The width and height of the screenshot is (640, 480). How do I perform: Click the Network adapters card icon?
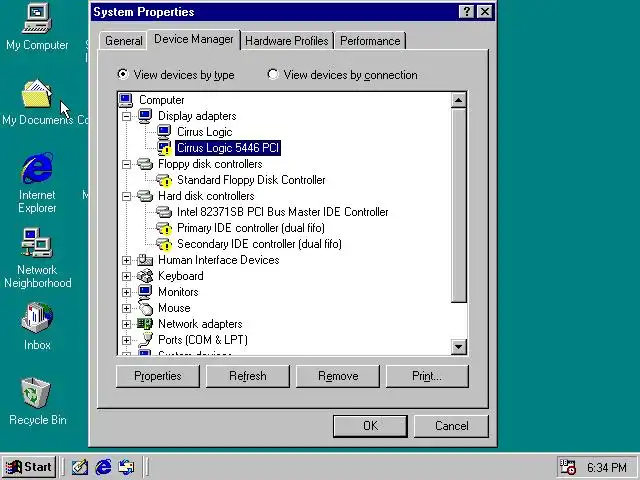(x=145, y=324)
